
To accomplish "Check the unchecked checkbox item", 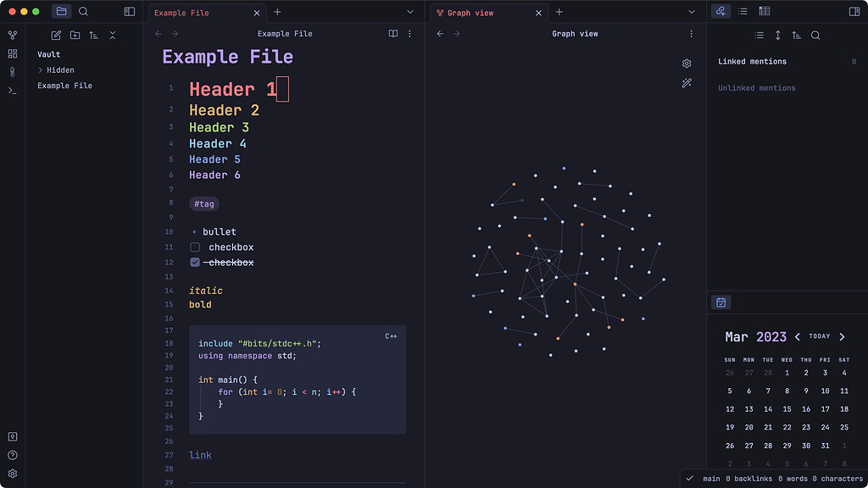I will coord(195,247).
